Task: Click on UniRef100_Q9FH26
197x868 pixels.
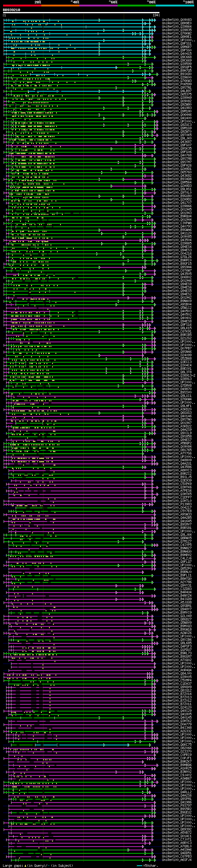Action: (177, 166)
